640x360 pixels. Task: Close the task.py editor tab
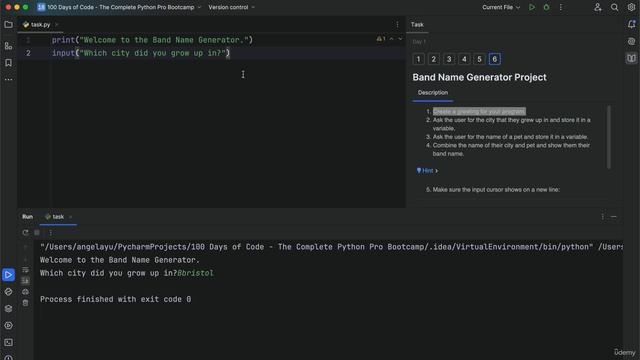(x=57, y=24)
